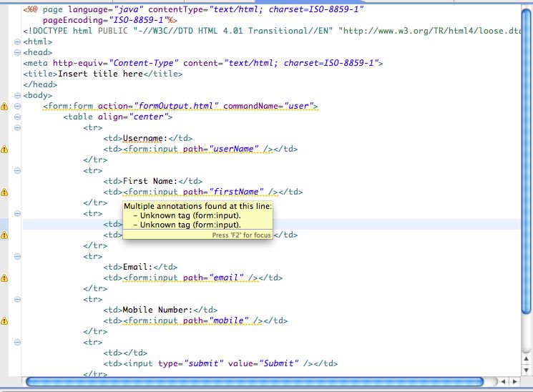Viewport: 533px width, 392px height.
Task: Collapse the <tr> fold above the submit input
Action: click(17, 343)
